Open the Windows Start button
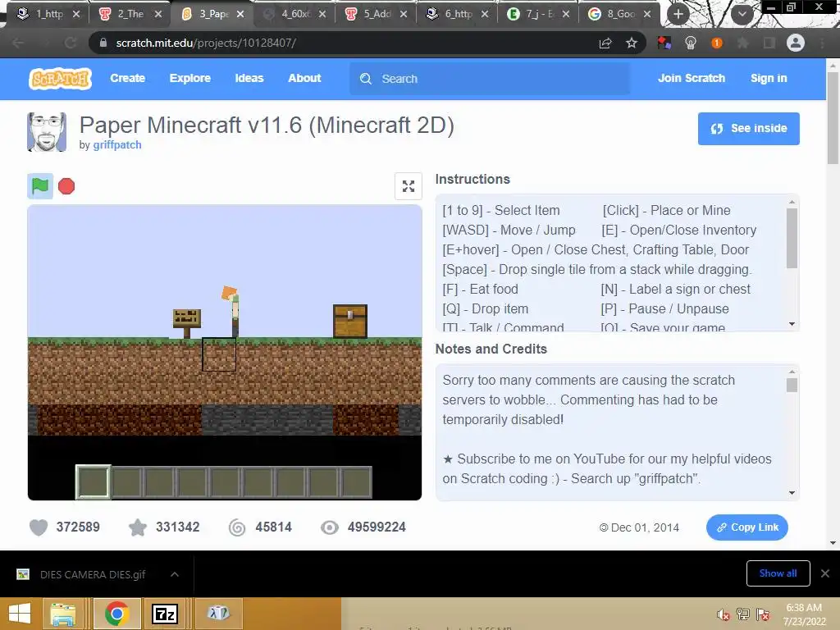Viewport: 840px width, 630px height. tap(20, 614)
